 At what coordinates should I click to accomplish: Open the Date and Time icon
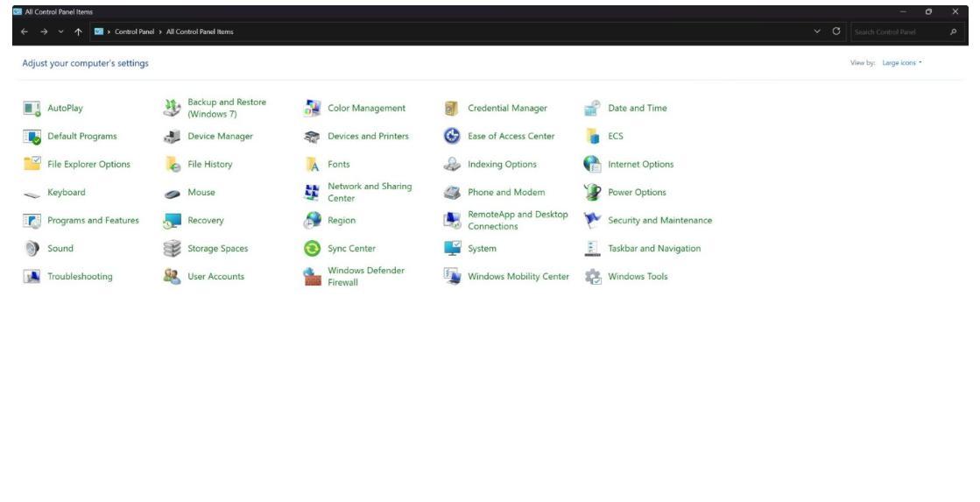click(592, 108)
